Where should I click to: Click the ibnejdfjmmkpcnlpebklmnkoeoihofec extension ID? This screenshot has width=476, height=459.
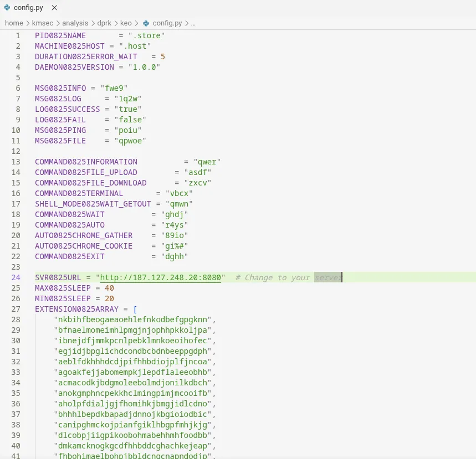click(132, 341)
